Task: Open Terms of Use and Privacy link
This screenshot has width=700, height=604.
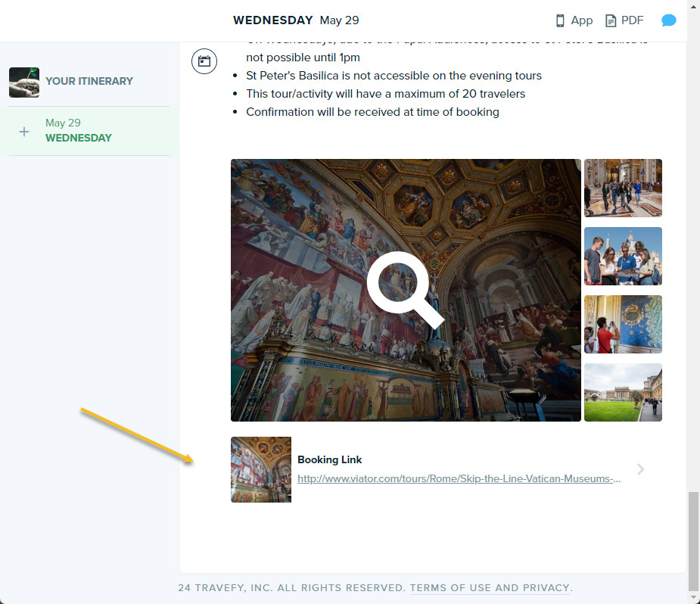Action: click(x=490, y=588)
